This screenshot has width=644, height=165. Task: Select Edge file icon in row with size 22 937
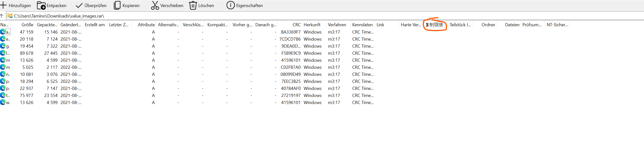tap(3, 88)
